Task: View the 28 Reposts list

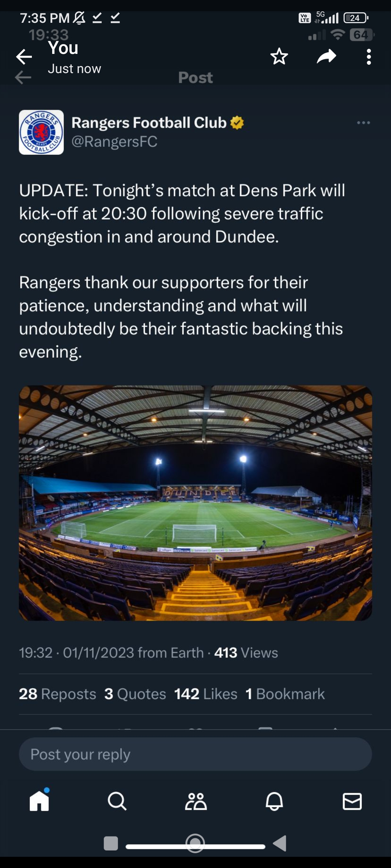Action: point(58,694)
